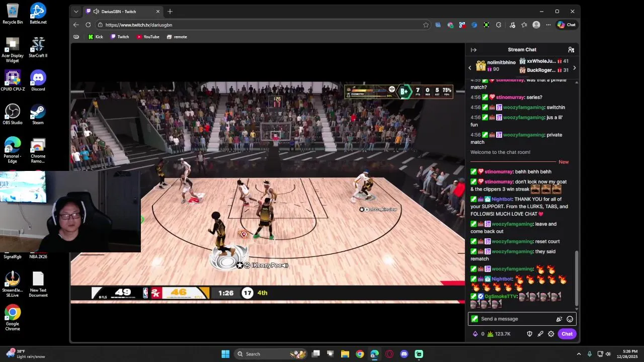644x362 pixels.
Task: Open browser Extensions puzzle icon
Action: pyautogui.click(x=499, y=25)
